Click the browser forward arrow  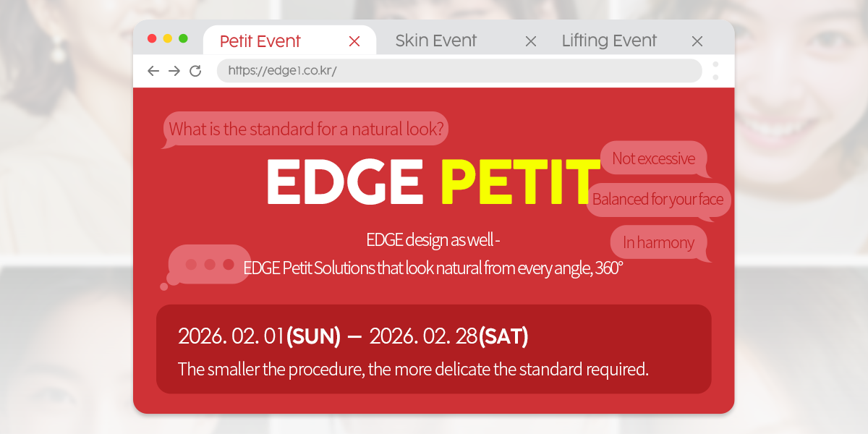[174, 71]
